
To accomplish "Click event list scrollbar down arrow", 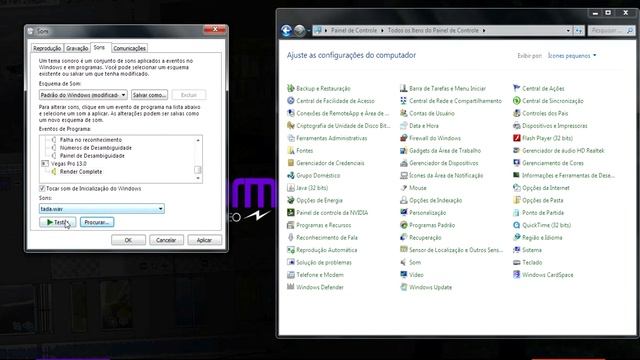I will pyautogui.click(x=198, y=178).
